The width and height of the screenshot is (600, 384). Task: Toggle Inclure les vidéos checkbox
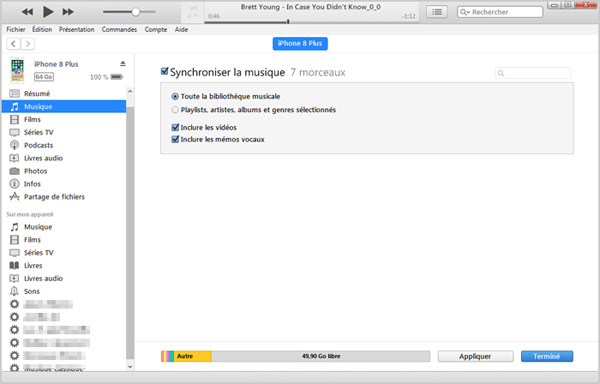click(175, 127)
